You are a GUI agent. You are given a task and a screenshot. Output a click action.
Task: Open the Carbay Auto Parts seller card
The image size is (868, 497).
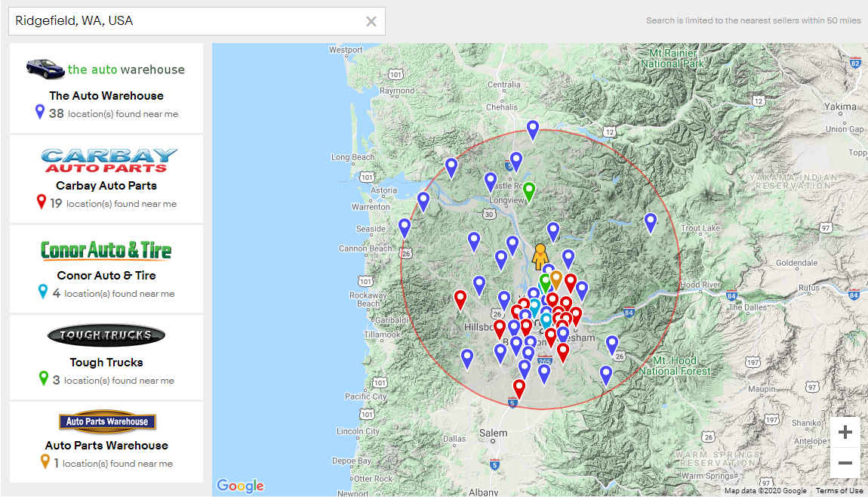(106, 179)
